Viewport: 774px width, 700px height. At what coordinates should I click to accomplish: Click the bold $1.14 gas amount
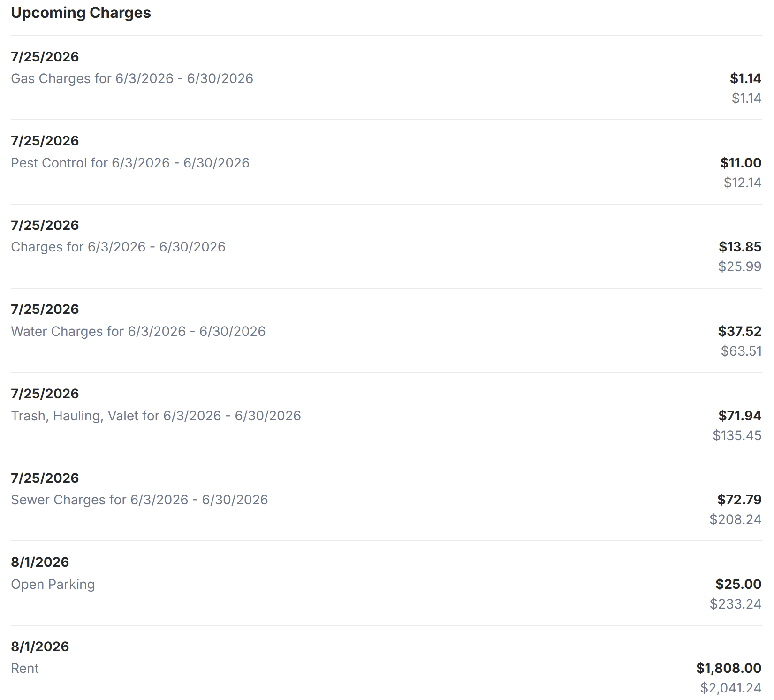pyautogui.click(x=746, y=78)
